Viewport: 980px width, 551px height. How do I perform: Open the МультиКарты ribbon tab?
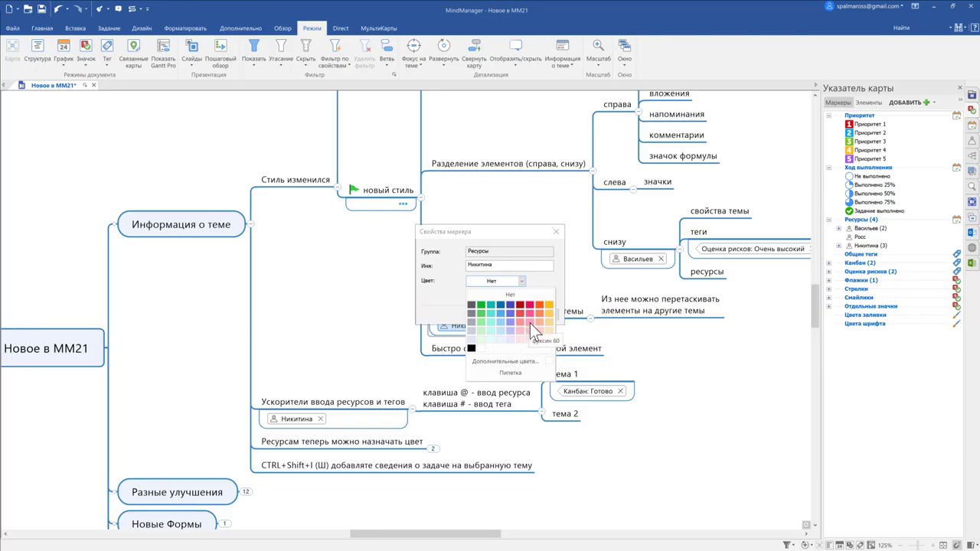click(379, 28)
